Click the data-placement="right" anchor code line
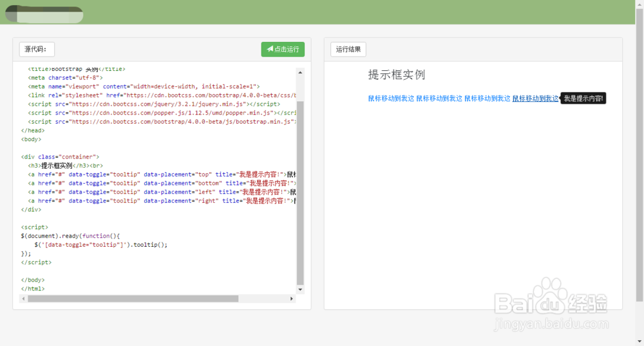Image resolution: width=644 pixels, height=346 pixels. click(162, 201)
